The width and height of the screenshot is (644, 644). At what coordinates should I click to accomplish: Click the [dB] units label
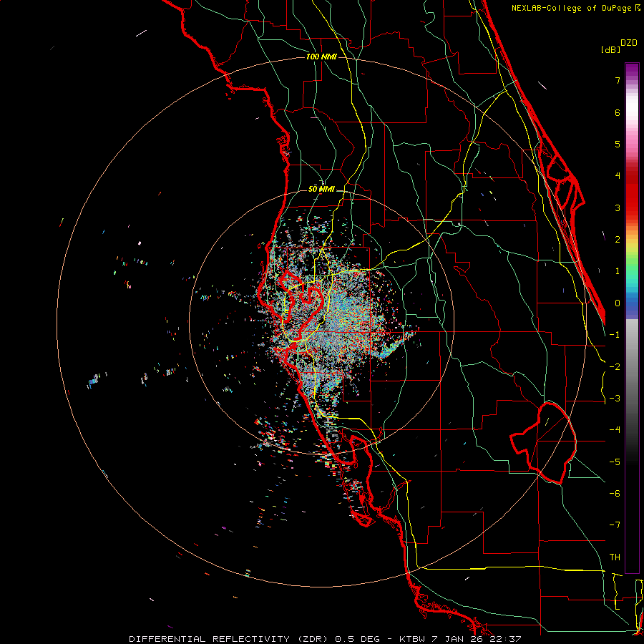[611, 49]
